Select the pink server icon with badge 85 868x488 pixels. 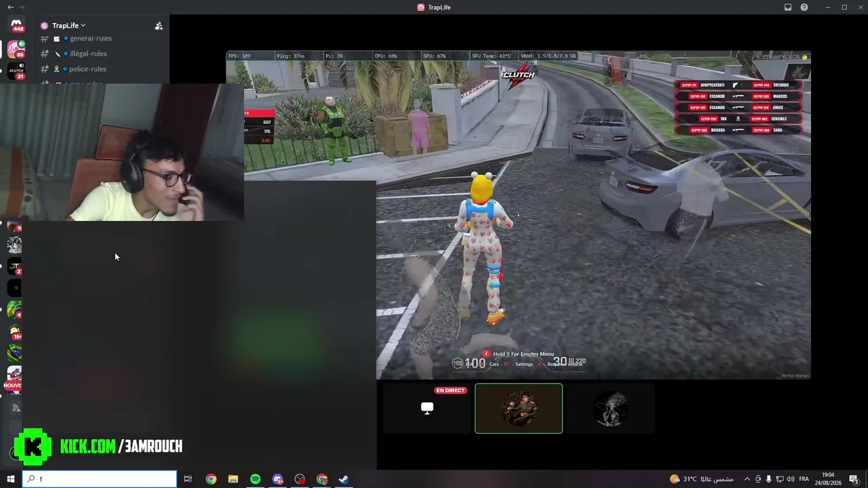pyautogui.click(x=15, y=49)
